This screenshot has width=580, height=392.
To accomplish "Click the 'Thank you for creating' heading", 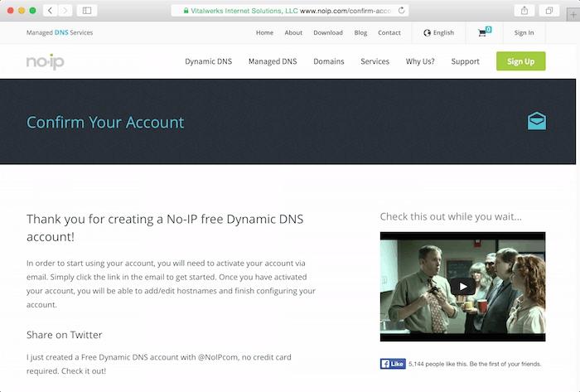I will (165, 228).
